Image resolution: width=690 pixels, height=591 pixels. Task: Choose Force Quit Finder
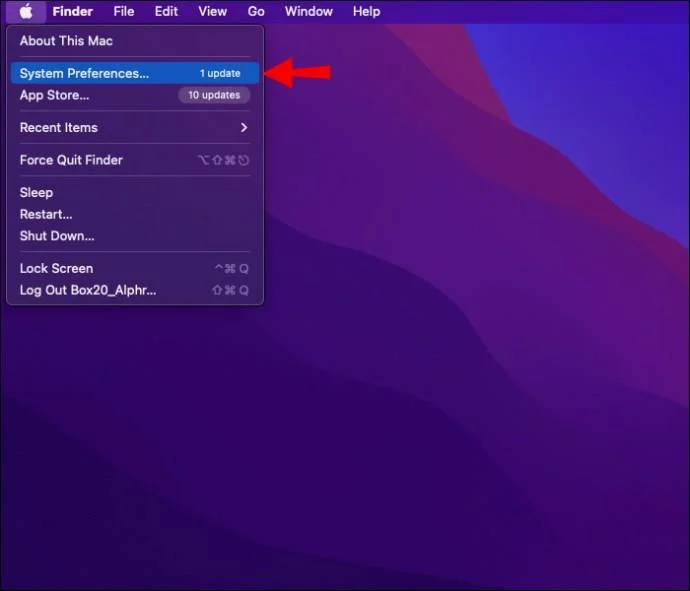tap(135, 160)
